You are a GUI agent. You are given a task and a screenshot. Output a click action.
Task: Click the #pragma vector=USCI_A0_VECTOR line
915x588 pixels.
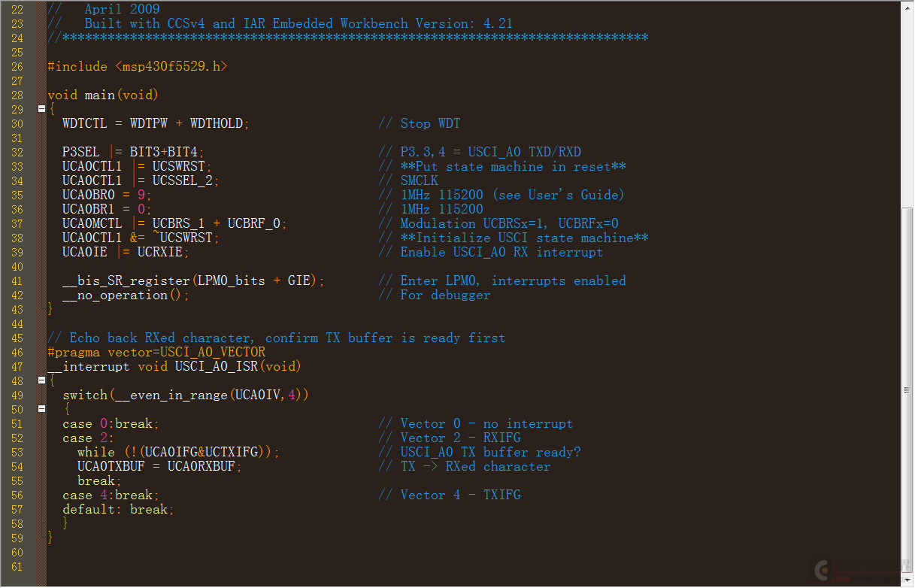[x=156, y=352]
